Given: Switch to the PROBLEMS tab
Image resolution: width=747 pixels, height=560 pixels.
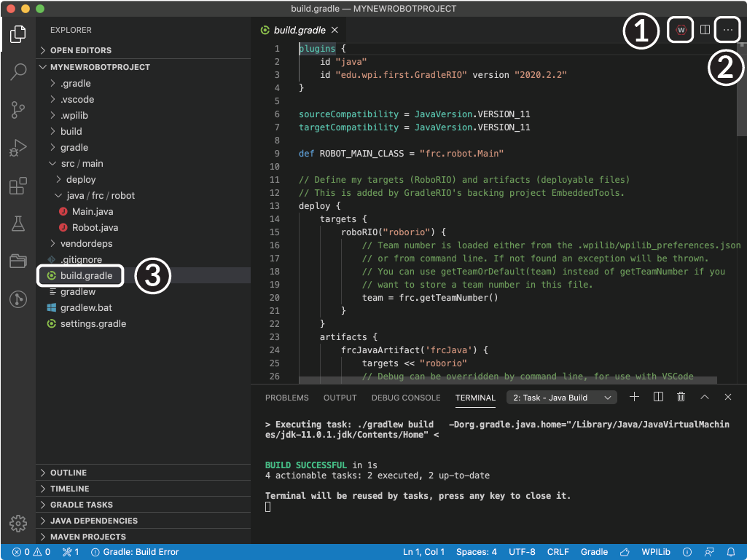Looking at the screenshot, I should [x=286, y=398].
